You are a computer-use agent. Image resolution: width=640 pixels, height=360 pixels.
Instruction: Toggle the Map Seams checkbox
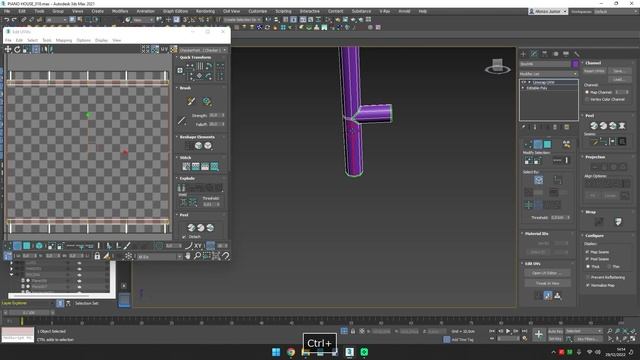588,252
